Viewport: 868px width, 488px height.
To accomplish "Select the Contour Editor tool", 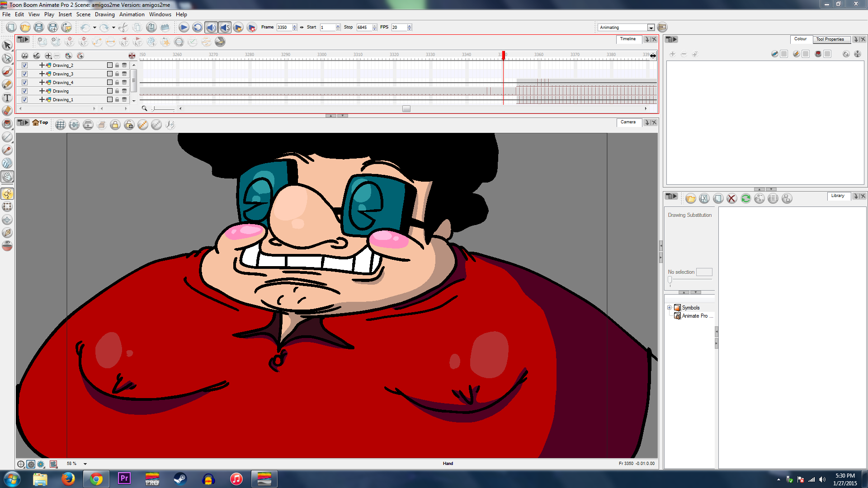I will pos(7,58).
